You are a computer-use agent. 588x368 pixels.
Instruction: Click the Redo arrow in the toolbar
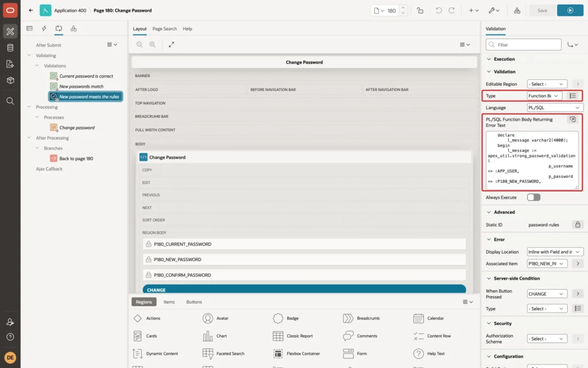451,10
